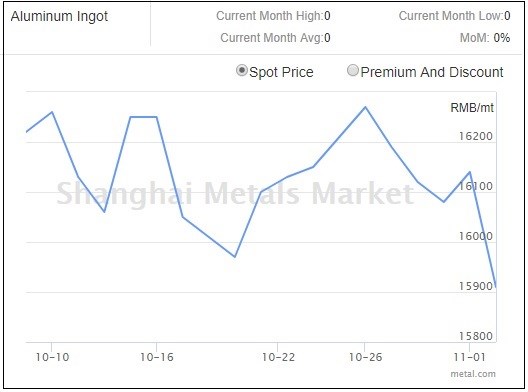Screen dimensions: 528x392
Task: Click the Current Month Low value
Action: point(507,16)
